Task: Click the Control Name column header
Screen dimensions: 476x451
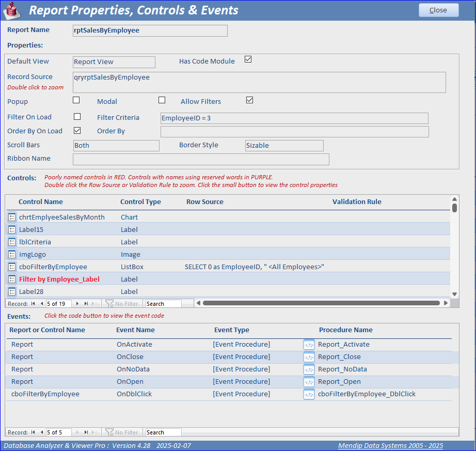Action: [x=41, y=201]
